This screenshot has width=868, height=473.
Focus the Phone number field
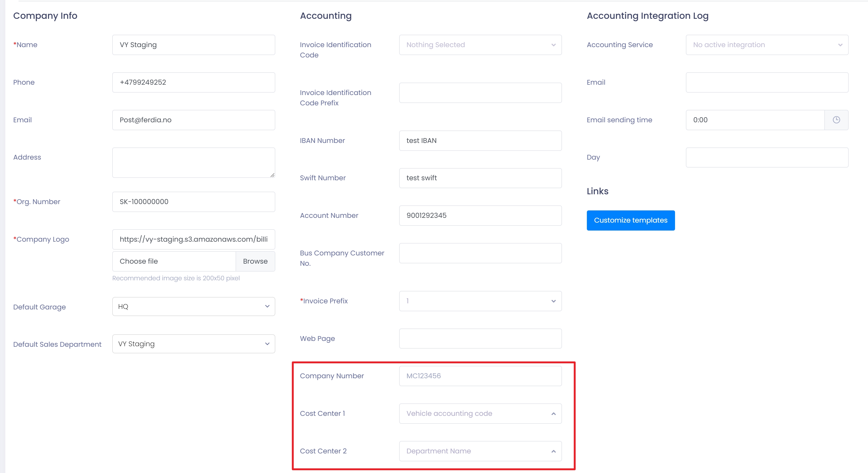[x=194, y=83]
